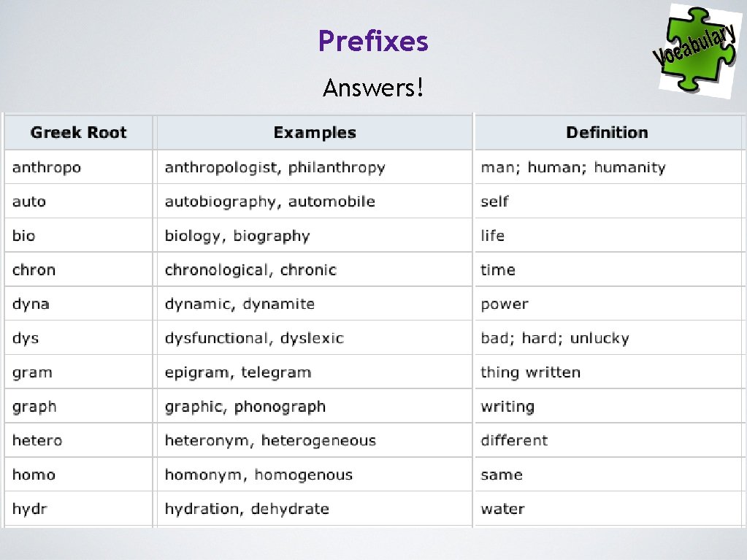747x560 pixels.
Task: Click the dysfunctional, dyslexic examples cell
Action: tap(254, 338)
